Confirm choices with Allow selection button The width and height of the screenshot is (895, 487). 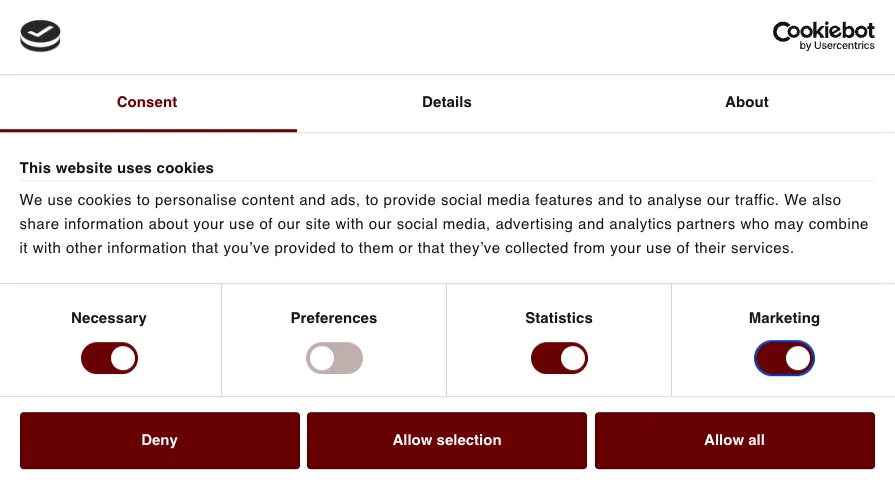(x=447, y=440)
